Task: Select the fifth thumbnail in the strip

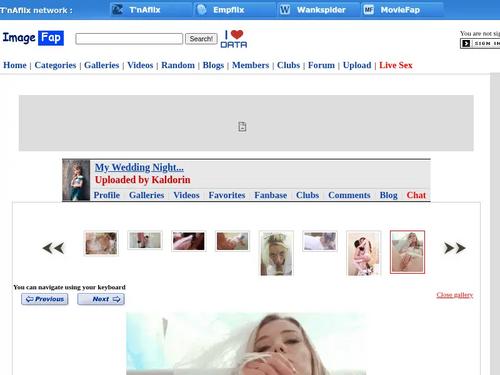Action: (x=276, y=254)
